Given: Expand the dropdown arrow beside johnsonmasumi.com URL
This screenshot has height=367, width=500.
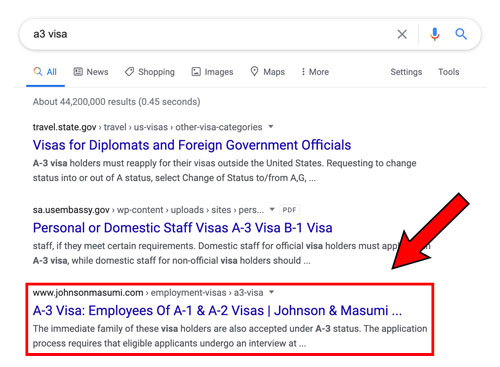Looking at the screenshot, I should coord(272,292).
